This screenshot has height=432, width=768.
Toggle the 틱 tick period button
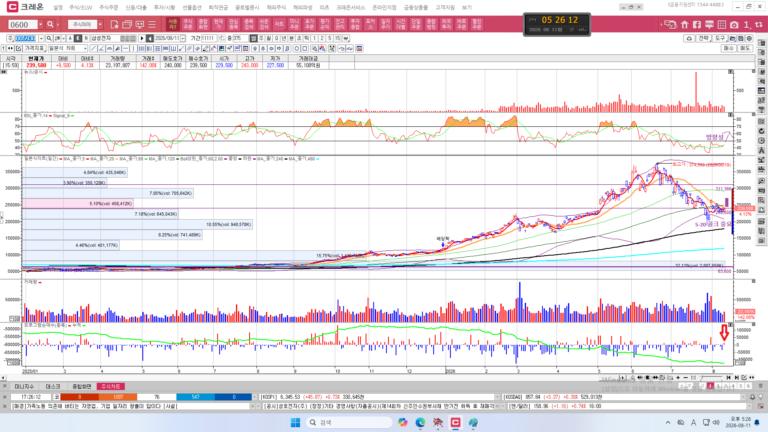coord(306,38)
